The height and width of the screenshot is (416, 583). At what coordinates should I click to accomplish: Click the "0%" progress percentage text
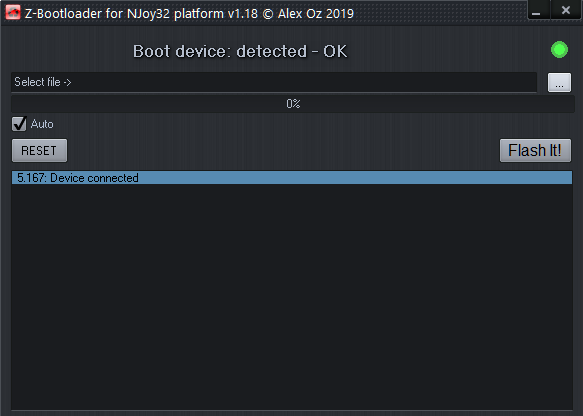(293, 104)
